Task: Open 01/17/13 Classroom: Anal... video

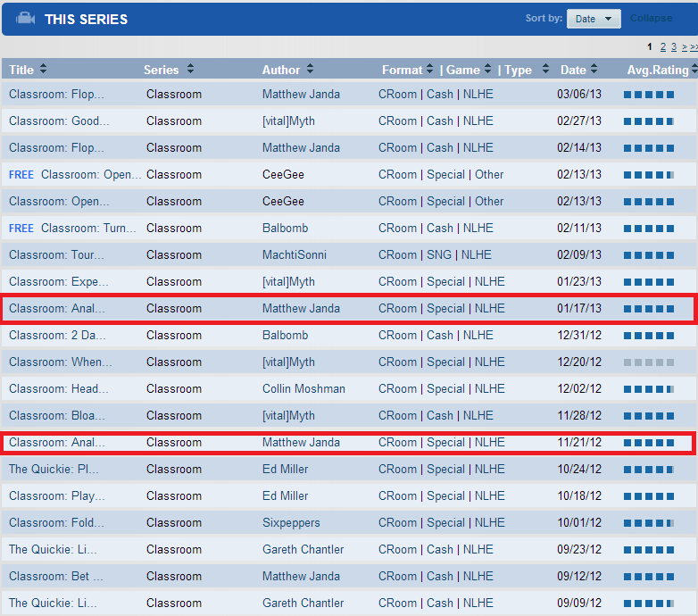Action: [56, 308]
